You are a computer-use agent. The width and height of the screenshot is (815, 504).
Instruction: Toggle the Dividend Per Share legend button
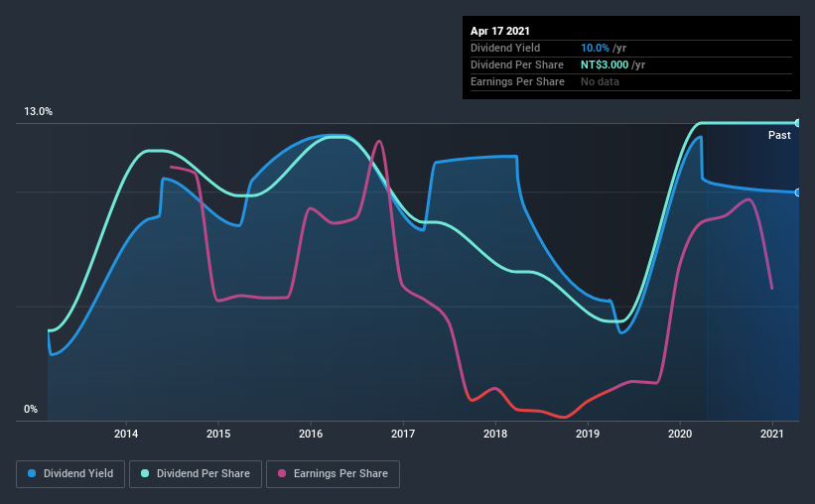tap(196, 474)
